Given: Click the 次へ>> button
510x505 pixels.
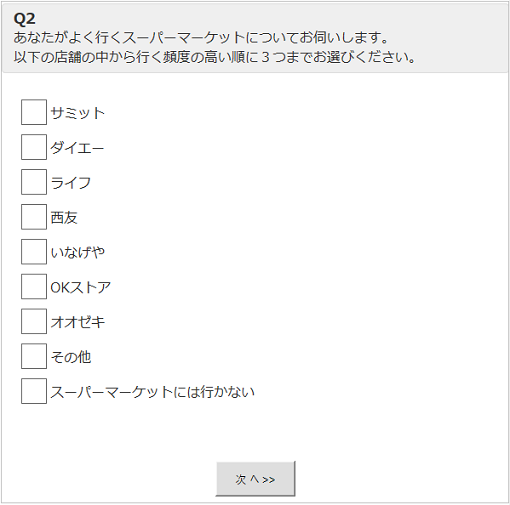Looking at the screenshot, I should (255, 479).
